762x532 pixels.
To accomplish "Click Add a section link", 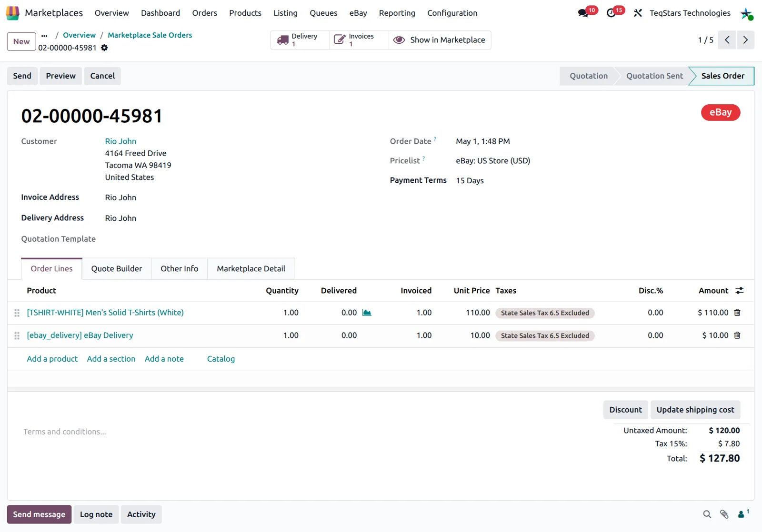I will click(111, 359).
